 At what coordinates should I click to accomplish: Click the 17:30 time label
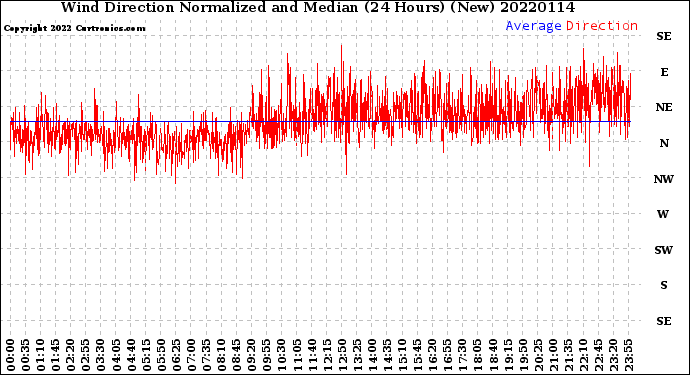[462, 355]
